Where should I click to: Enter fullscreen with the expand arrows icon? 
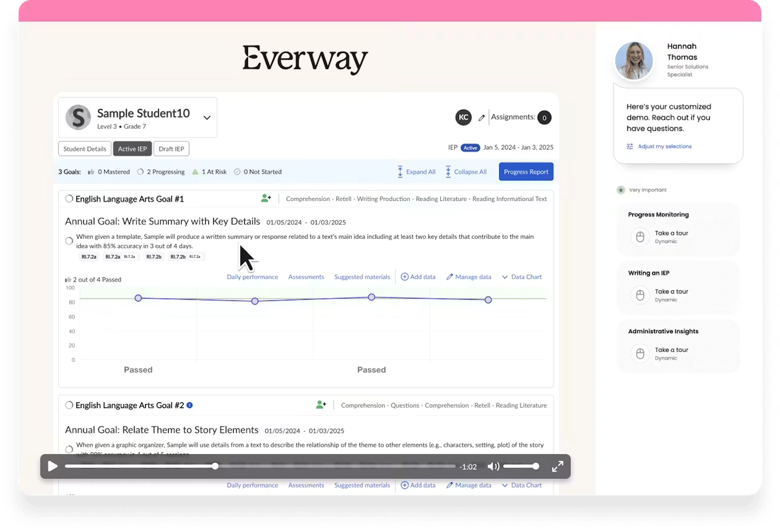(x=558, y=466)
